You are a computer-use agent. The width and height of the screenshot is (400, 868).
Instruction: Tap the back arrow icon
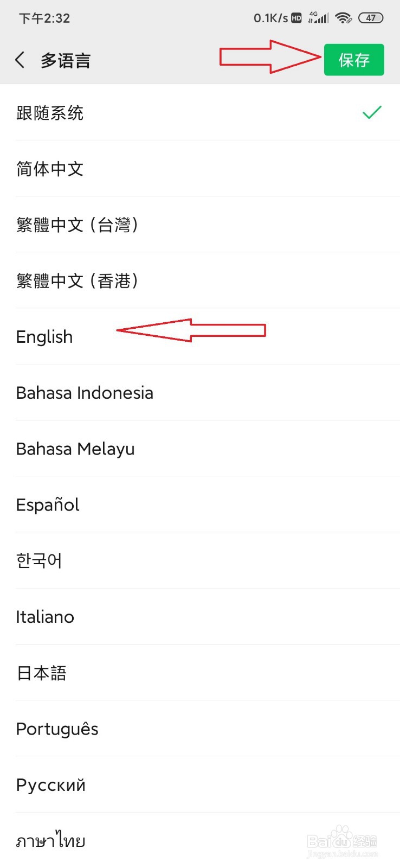[x=21, y=60]
